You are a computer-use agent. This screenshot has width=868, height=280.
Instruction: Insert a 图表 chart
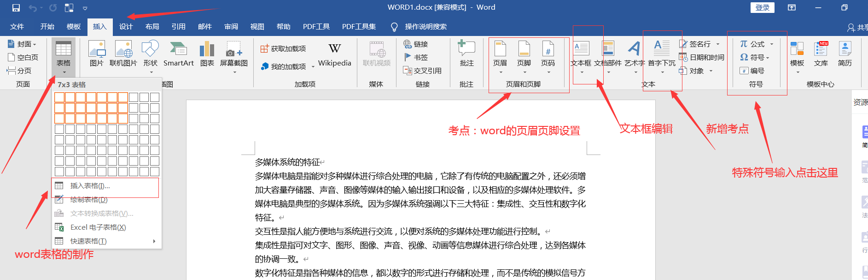[x=207, y=54]
